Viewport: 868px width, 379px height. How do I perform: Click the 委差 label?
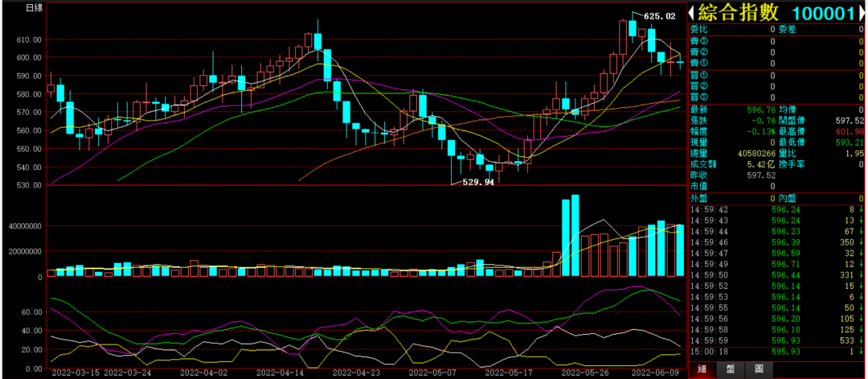click(x=787, y=29)
